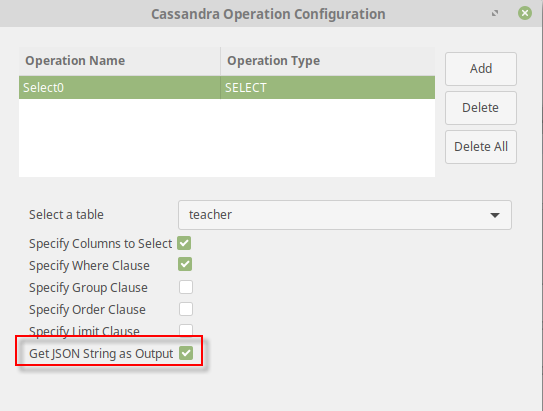The width and height of the screenshot is (543, 411).
Task: Click the restore window icon in titlebar
Action: click(x=495, y=13)
